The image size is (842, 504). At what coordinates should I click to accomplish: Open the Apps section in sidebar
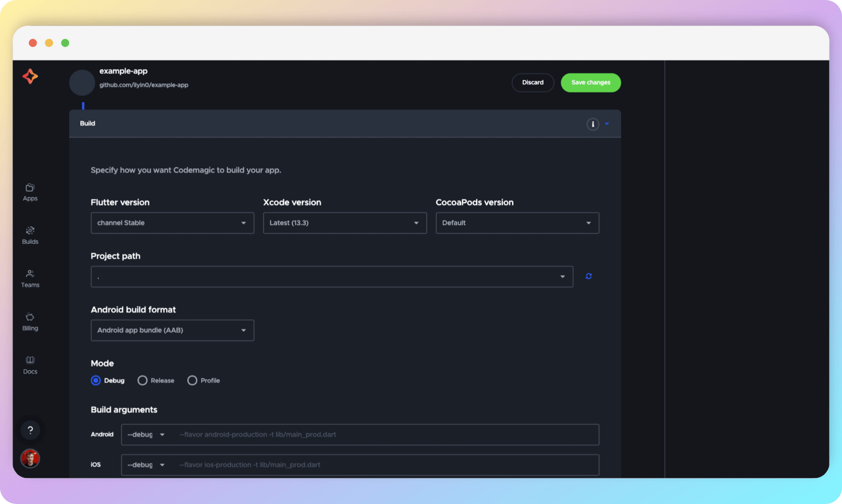point(30,192)
